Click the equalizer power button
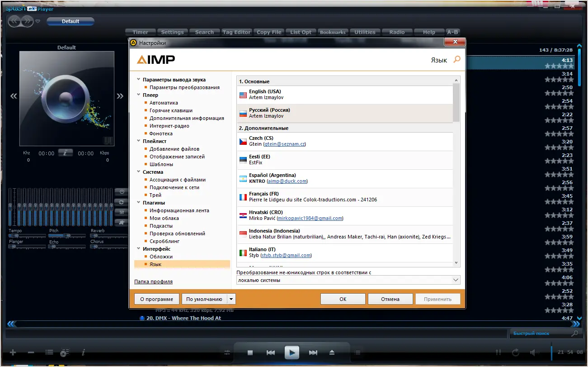Screen dimensions: 588x367 click(x=122, y=191)
